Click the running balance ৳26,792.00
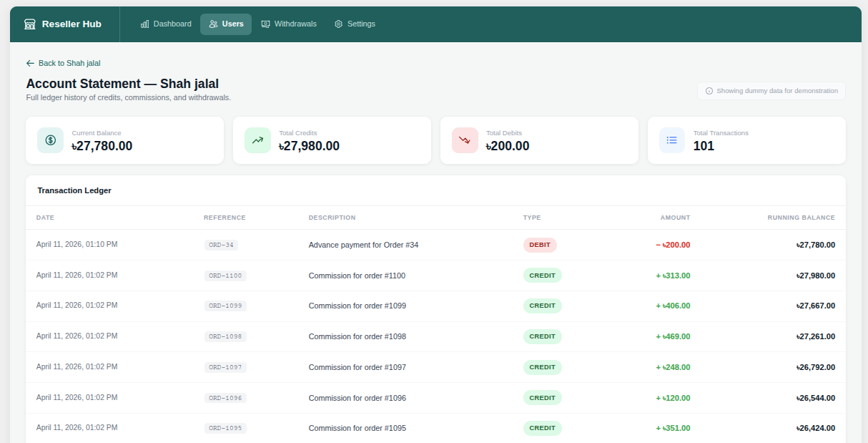 (816, 367)
